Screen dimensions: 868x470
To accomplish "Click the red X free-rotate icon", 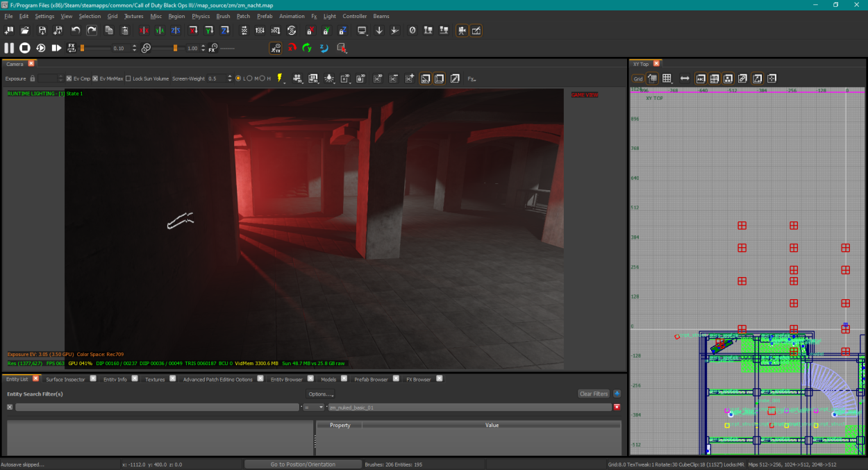I will [292, 48].
